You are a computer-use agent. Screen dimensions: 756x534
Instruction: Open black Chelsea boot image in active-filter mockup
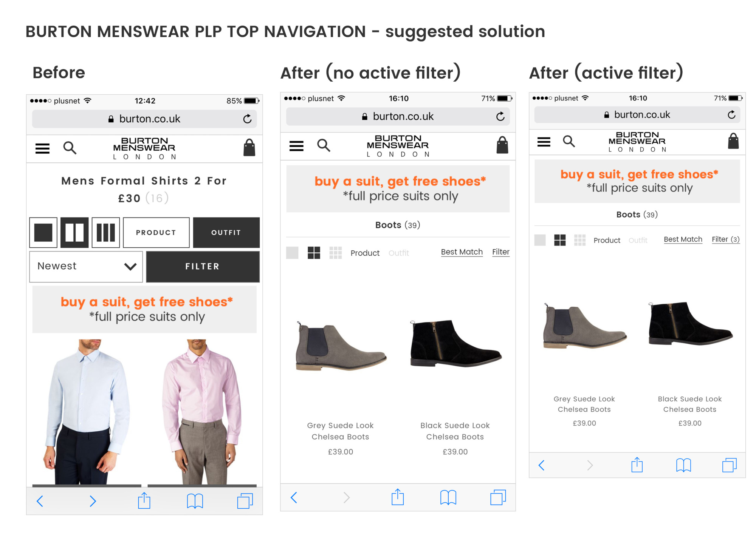click(690, 323)
